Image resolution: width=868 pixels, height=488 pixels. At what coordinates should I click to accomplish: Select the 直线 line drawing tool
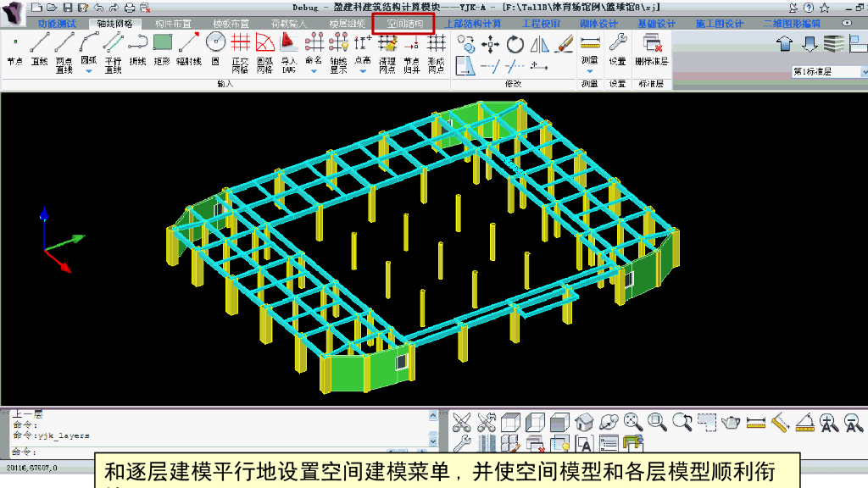tap(40, 49)
